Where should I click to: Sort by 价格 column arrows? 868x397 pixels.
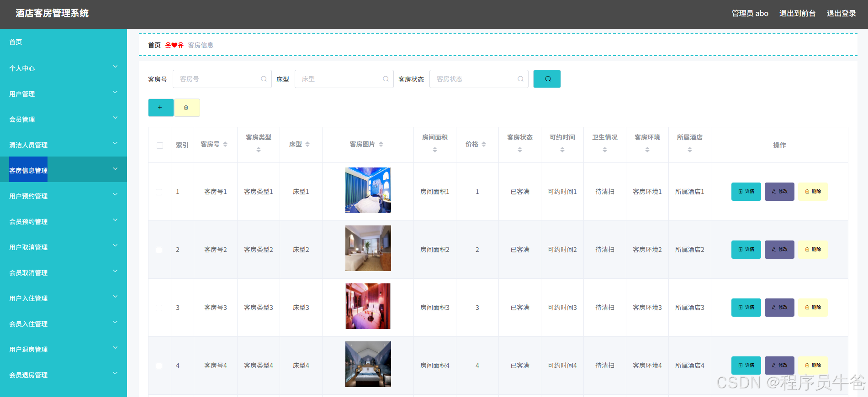(484, 144)
